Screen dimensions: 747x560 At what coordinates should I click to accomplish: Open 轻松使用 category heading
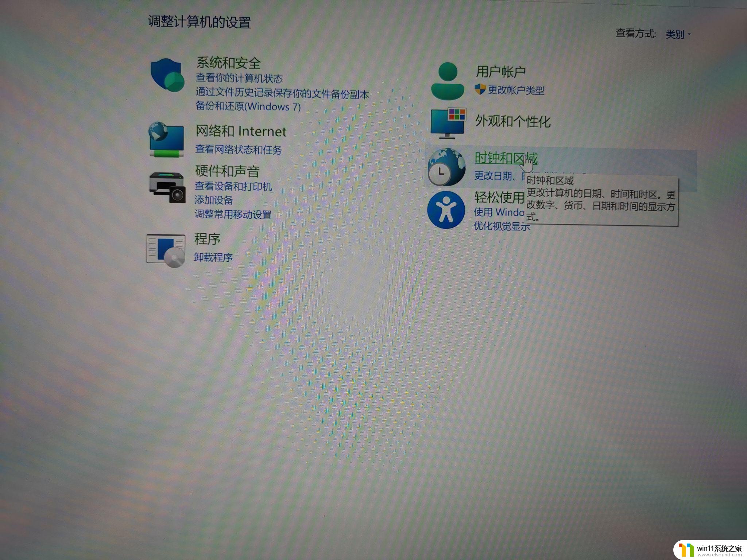pyautogui.click(x=499, y=197)
